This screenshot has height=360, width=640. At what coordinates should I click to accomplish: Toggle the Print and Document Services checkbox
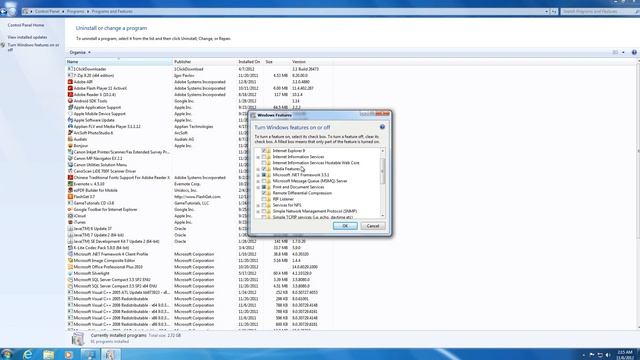click(x=264, y=187)
